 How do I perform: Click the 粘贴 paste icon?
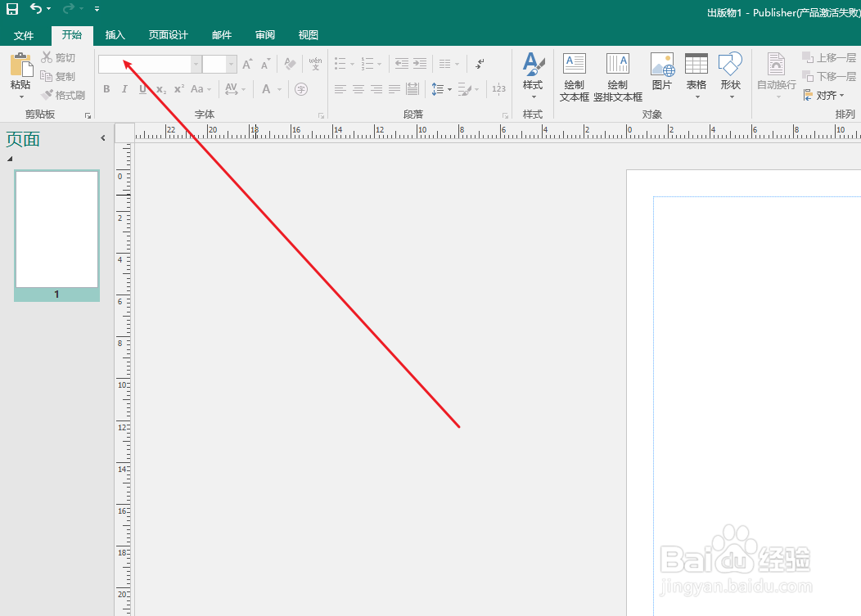[20, 65]
